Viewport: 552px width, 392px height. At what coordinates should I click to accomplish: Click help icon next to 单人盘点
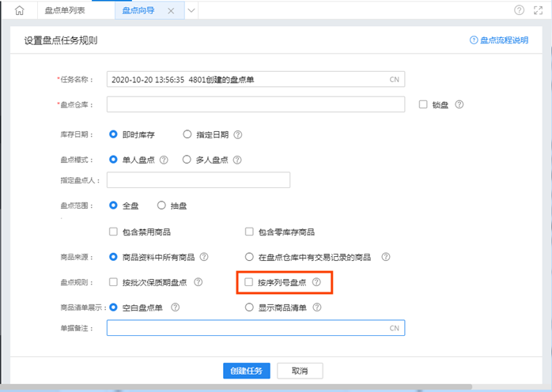[x=164, y=159]
